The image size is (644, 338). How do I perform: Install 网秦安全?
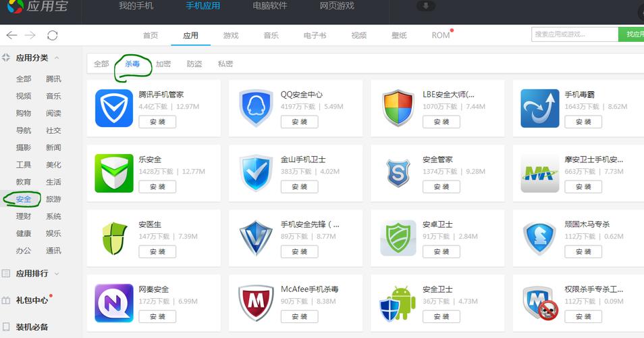(157, 316)
